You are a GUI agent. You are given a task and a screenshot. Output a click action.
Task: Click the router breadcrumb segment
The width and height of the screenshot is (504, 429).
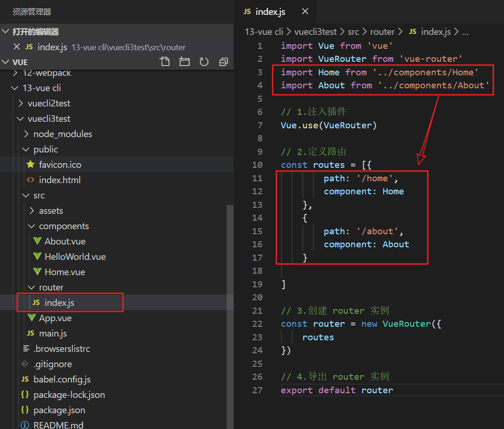tap(382, 32)
